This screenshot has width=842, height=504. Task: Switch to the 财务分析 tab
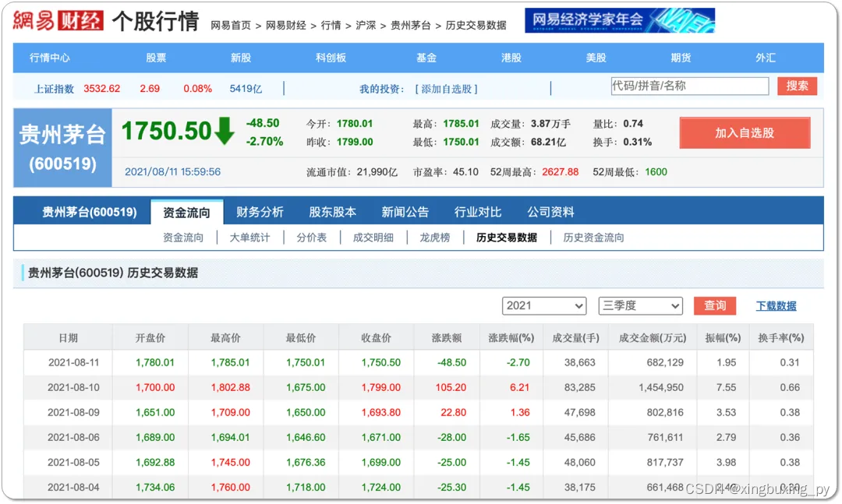tap(260, 212)
